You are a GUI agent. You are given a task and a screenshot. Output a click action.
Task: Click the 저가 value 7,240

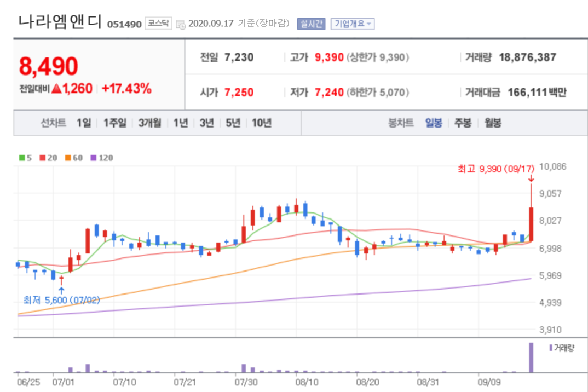(x=329, y=93)
